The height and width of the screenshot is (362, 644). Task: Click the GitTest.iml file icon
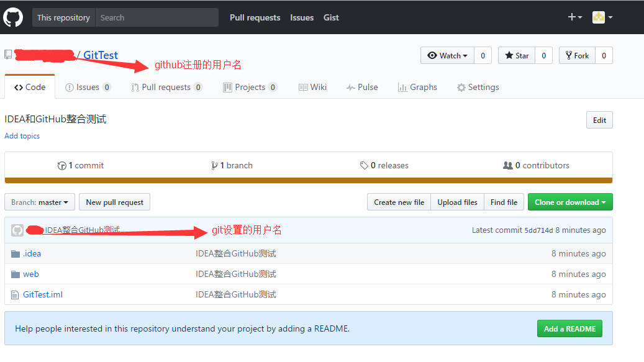point(15,295)
